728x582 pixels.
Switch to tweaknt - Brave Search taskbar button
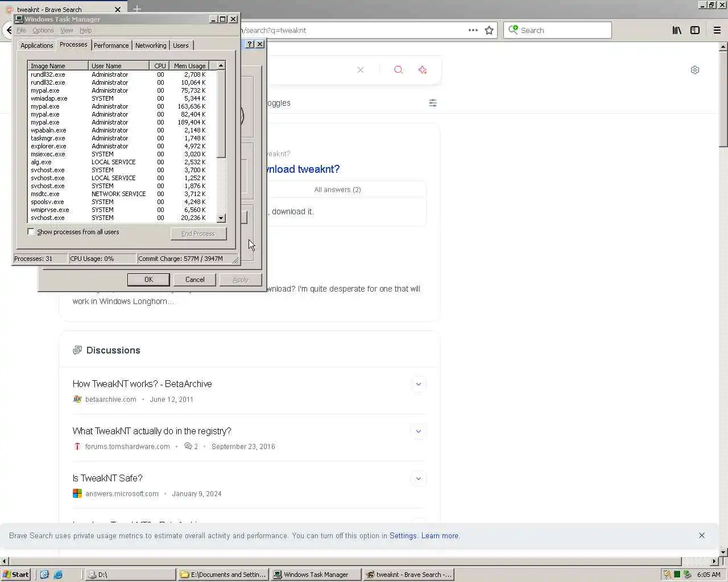pyautogui.click(x=408, y=575)
